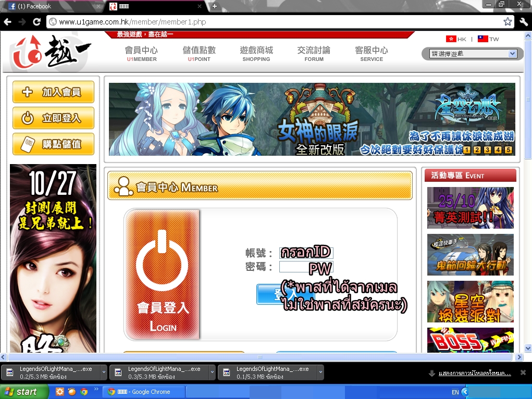Screen dimensions: 532x399
Task: Open options for the 0.3/5.3 MB download
Action: [212, 372]
